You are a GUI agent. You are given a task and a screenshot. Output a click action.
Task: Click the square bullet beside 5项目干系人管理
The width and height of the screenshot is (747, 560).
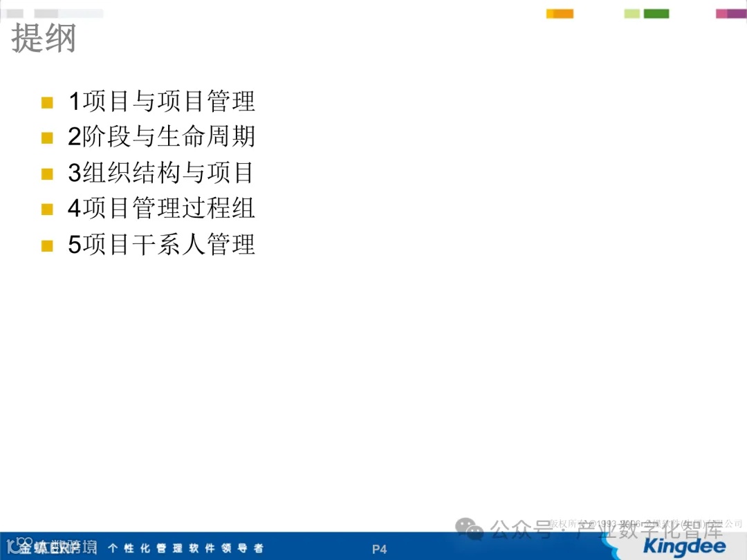(47, 245)
